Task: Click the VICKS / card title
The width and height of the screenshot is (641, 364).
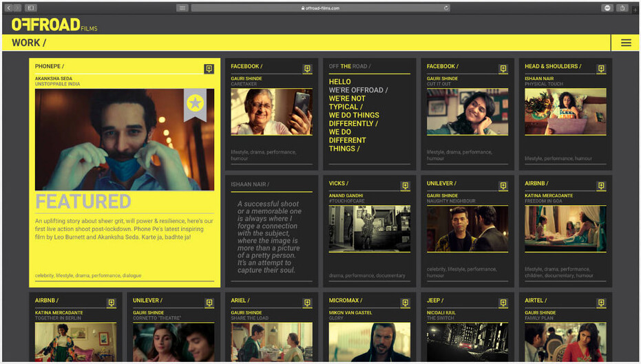Action: 339,184
